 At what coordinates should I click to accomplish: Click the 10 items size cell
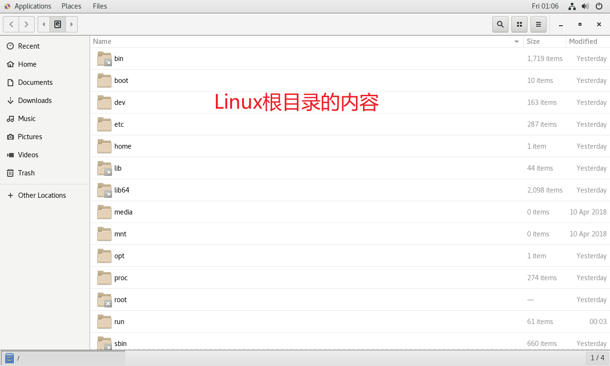tap(540, 81)
